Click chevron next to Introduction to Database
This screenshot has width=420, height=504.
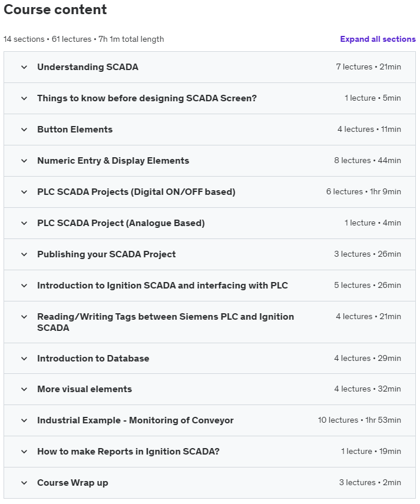[24, 359]
